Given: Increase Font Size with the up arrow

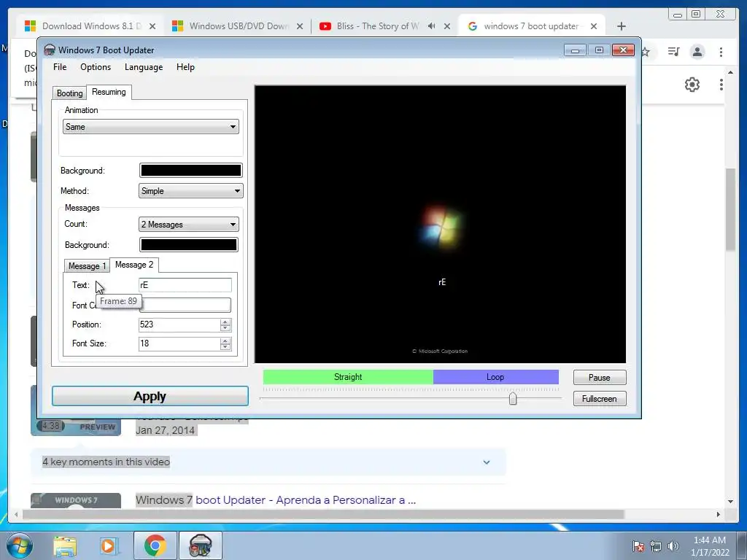Looking at the screenshot, I should [x=225, y=341].
